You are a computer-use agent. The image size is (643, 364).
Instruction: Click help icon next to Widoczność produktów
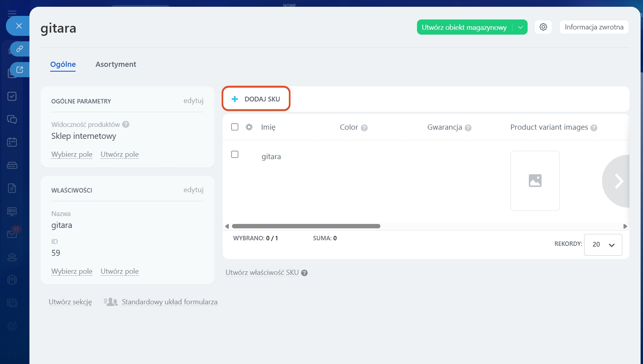pos(126,125)
